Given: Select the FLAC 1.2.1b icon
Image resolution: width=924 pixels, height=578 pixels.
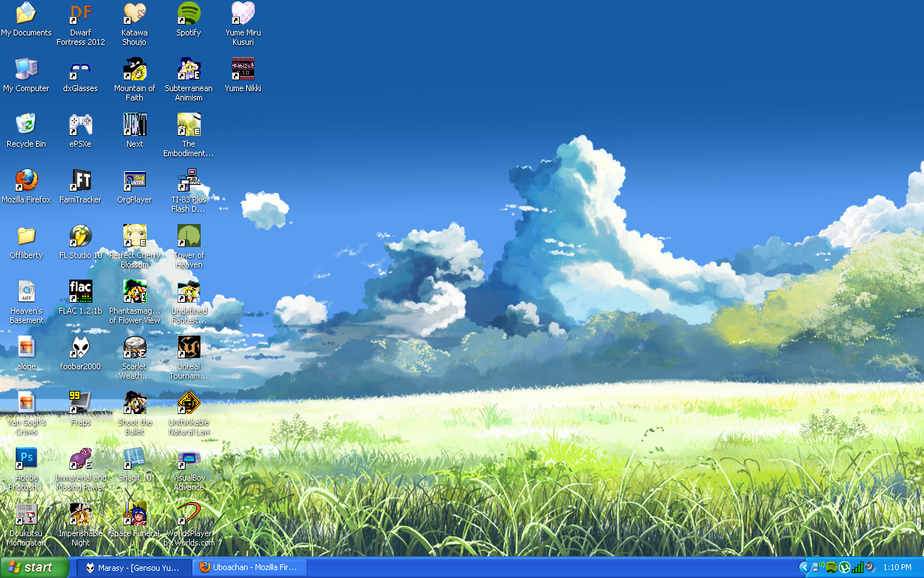Looking at the screenshot, I should (x=81, y=291).
